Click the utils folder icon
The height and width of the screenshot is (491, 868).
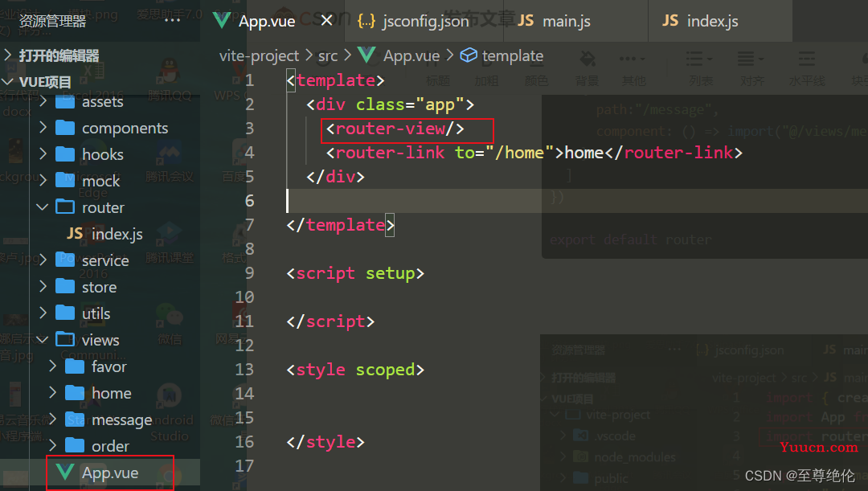(x=65, y=313)
